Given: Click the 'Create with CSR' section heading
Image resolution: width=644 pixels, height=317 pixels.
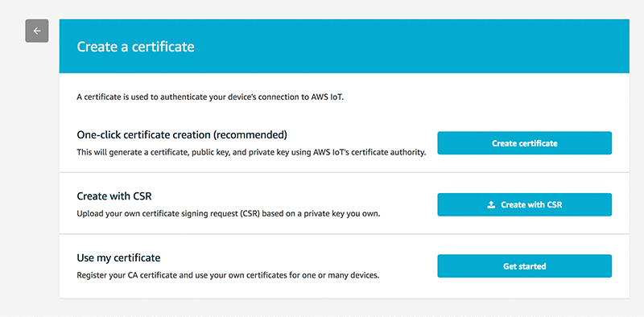Looking at the screenshot, I should 114,196.
